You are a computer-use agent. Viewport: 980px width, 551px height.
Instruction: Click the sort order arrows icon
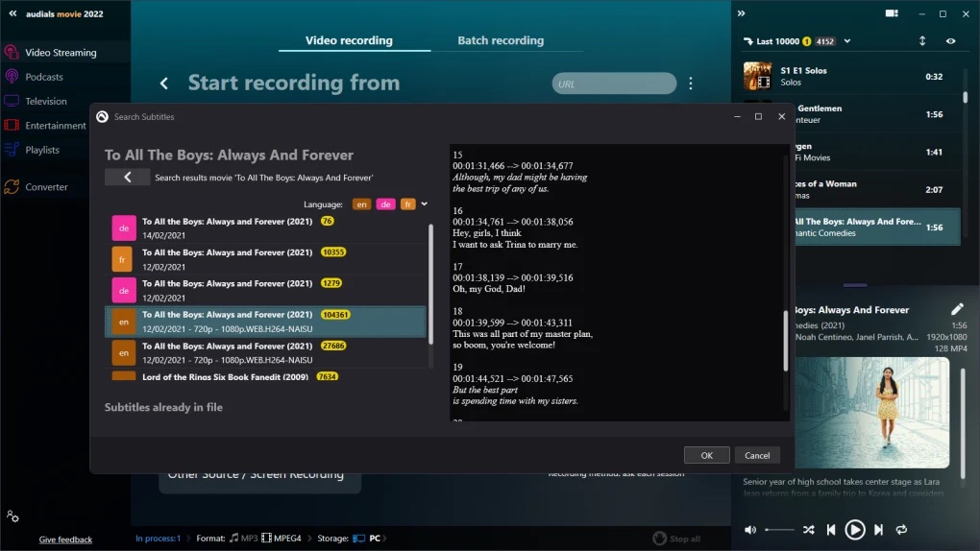tap(922, 41)
